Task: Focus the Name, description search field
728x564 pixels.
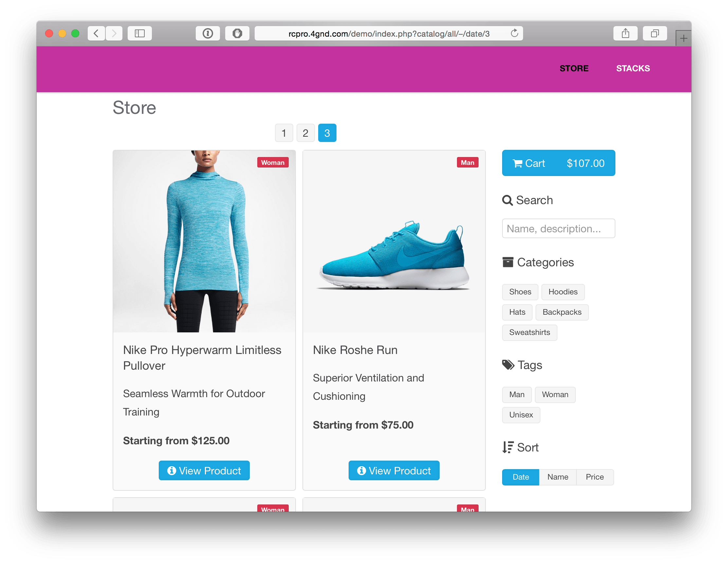Action: tap(558, 229)
